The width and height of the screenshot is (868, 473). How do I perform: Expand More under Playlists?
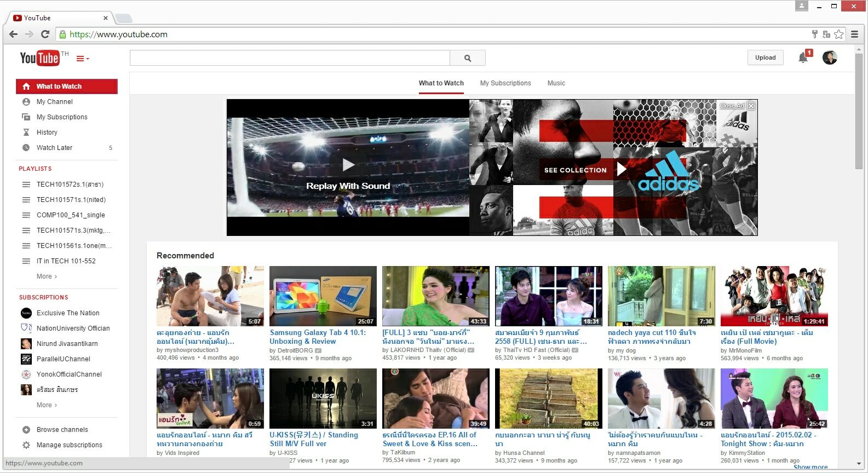(x=47, y=276)
